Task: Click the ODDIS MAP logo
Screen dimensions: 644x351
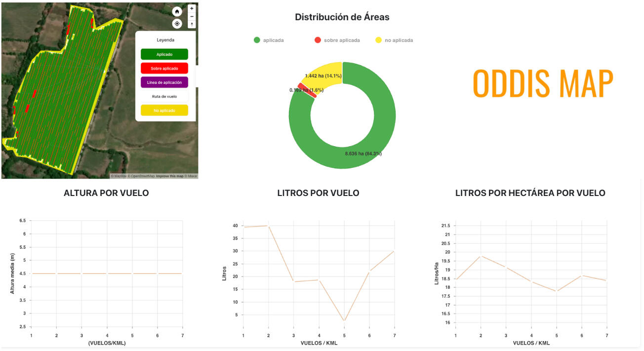Action: pos(543,83)
